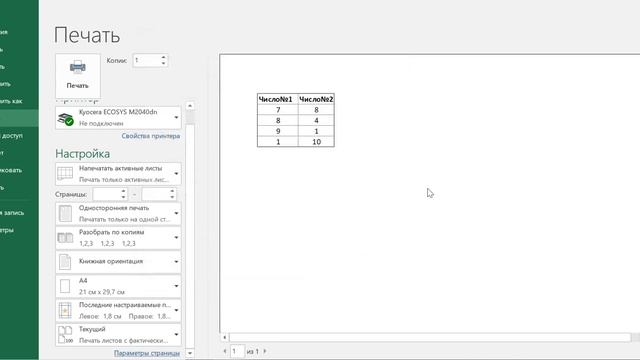Click the active sheets grid icon
The width and height of the screenshot is (640, 360).
click(x=65, y=173)
